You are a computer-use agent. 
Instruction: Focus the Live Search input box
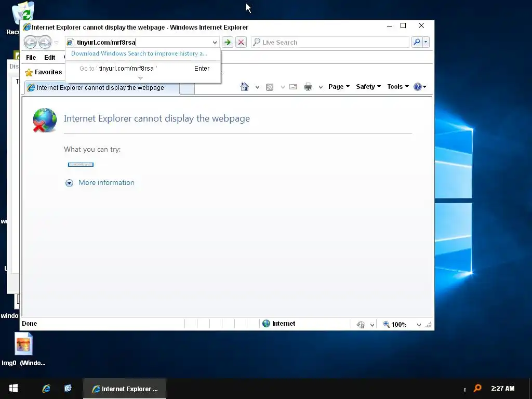pyautogui.click(x=330, y=42)
